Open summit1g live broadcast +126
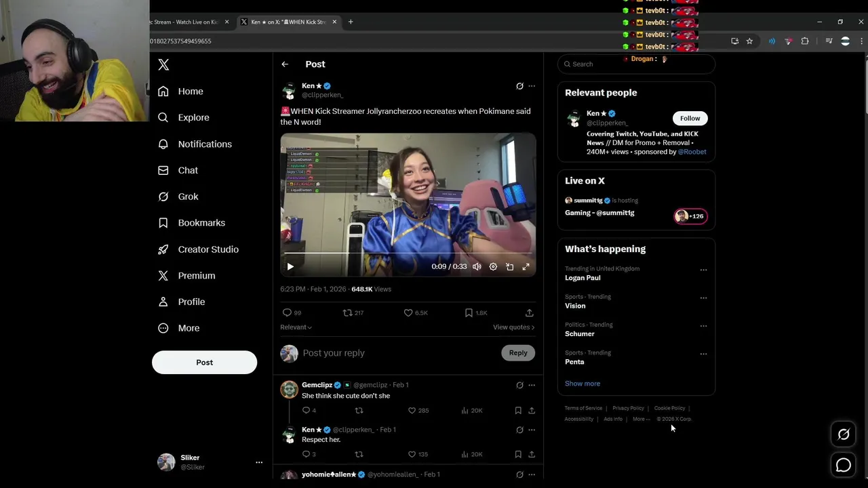The image size is (868, 488). click(x=690, y=216)
